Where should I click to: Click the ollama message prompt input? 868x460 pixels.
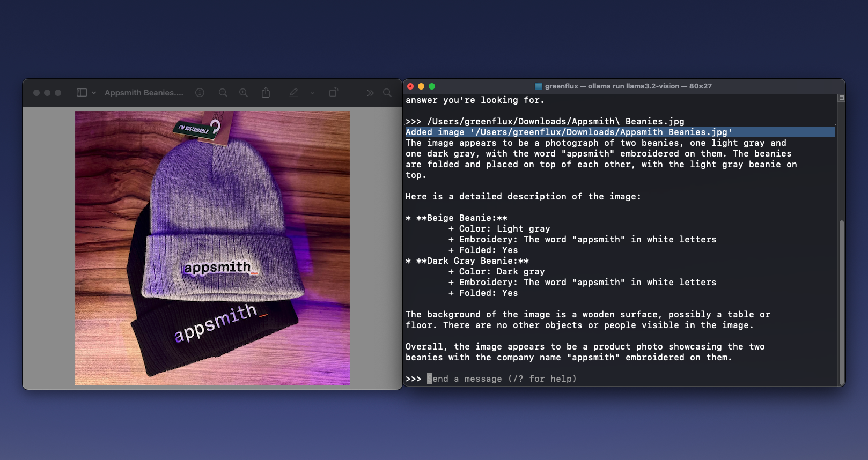pyautogui.click(x=504, y=379)
